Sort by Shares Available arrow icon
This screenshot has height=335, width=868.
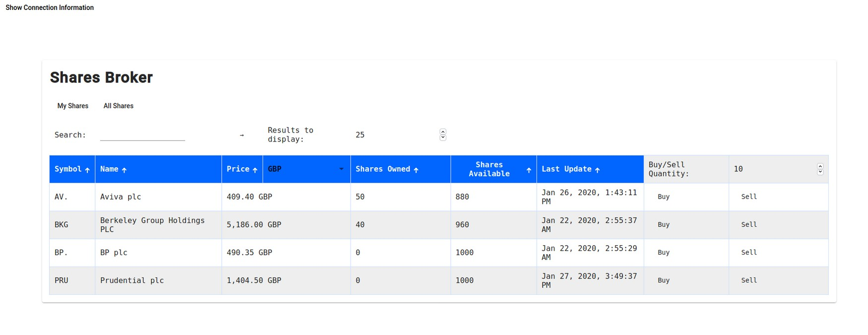click(x=529, y=170)
